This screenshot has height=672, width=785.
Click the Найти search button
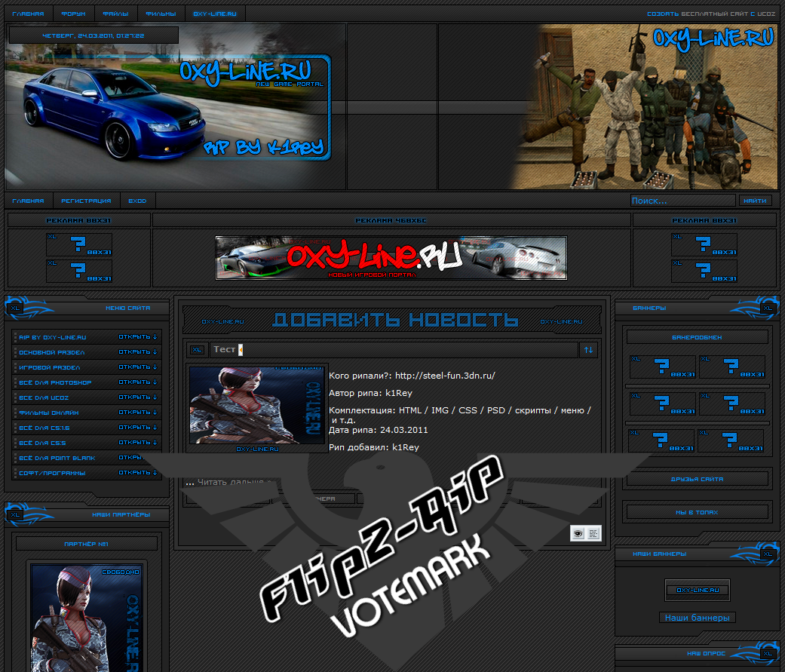coord(755,201)
